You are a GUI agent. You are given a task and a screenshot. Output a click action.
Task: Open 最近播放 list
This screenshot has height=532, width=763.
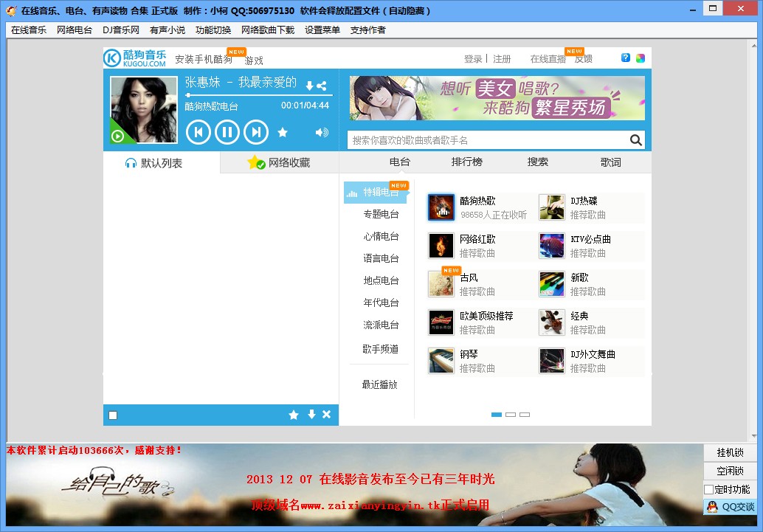point(379,384)
